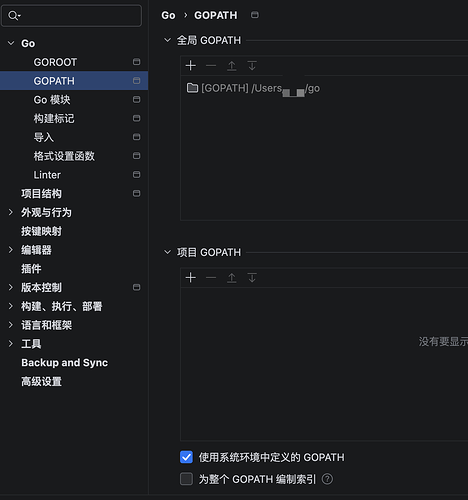Image resolution: width=468 pixels, height=500 pixels.
Task: Collapse the Go settings tree node
Action: pyautogui.click(x=11, y=43)
